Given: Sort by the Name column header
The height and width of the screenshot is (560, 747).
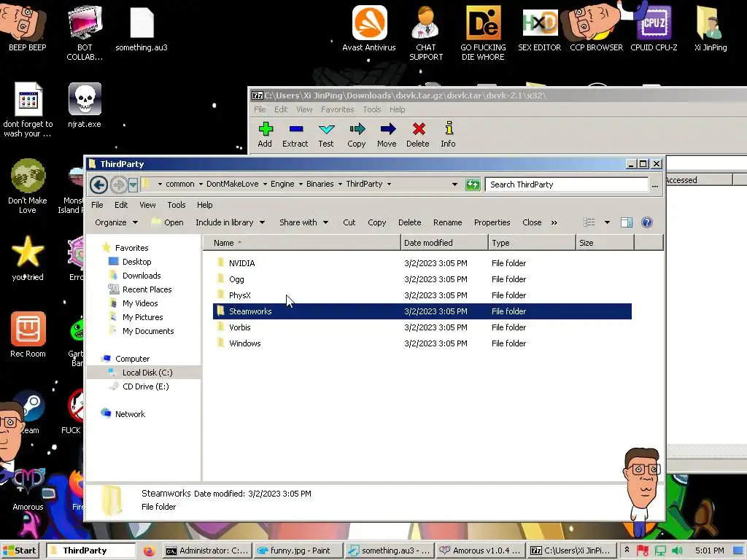Looking at the screenshot, I should pyautogui.click(x=301, y=243).
